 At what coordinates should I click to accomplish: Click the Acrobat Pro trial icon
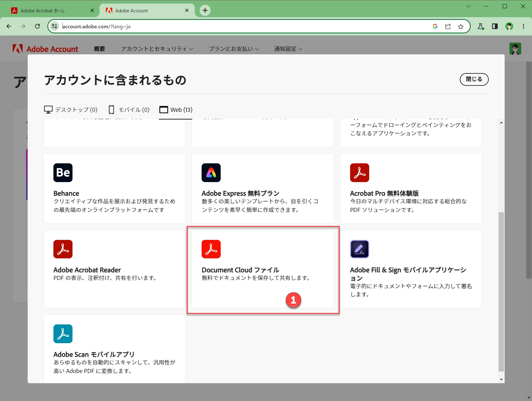point(360,173)
